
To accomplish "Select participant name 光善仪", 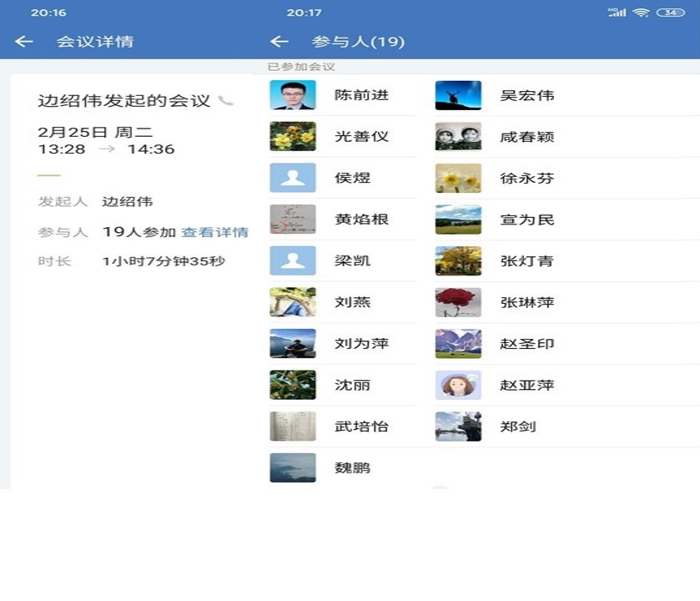I will pos(361,137).
